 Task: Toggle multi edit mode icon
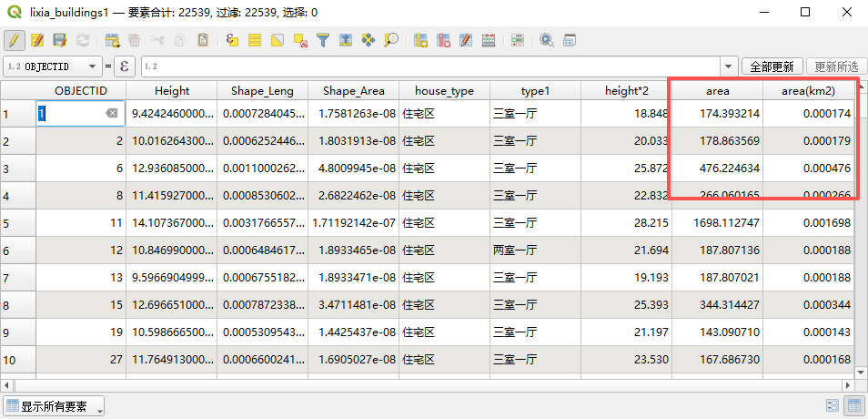coord(37,40)
